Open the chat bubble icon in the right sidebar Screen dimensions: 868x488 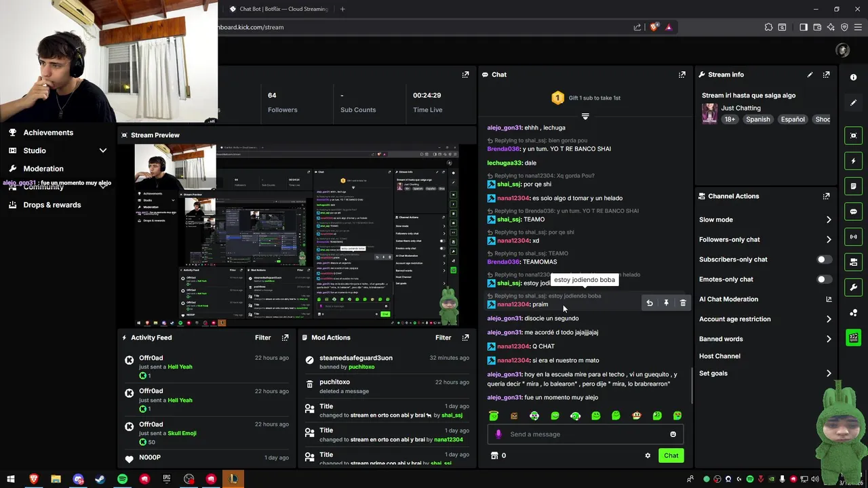pos(854,211)
